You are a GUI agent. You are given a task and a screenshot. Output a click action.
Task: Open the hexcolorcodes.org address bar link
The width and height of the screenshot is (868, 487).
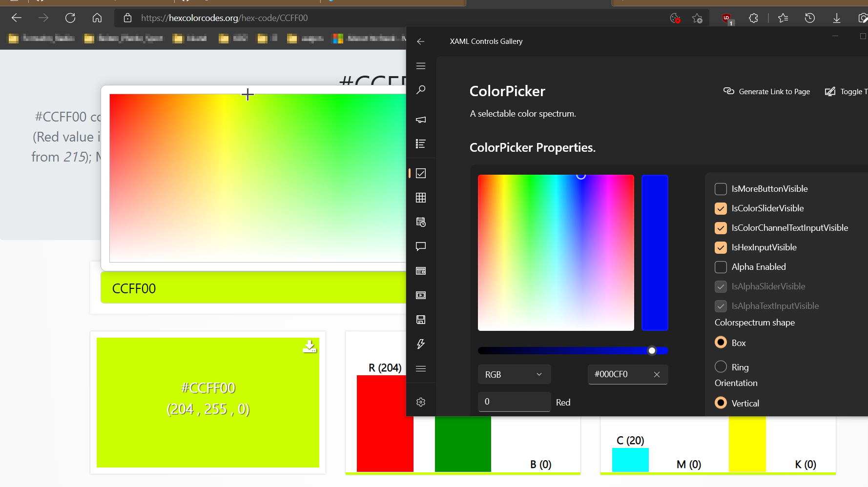pos(224,18)
